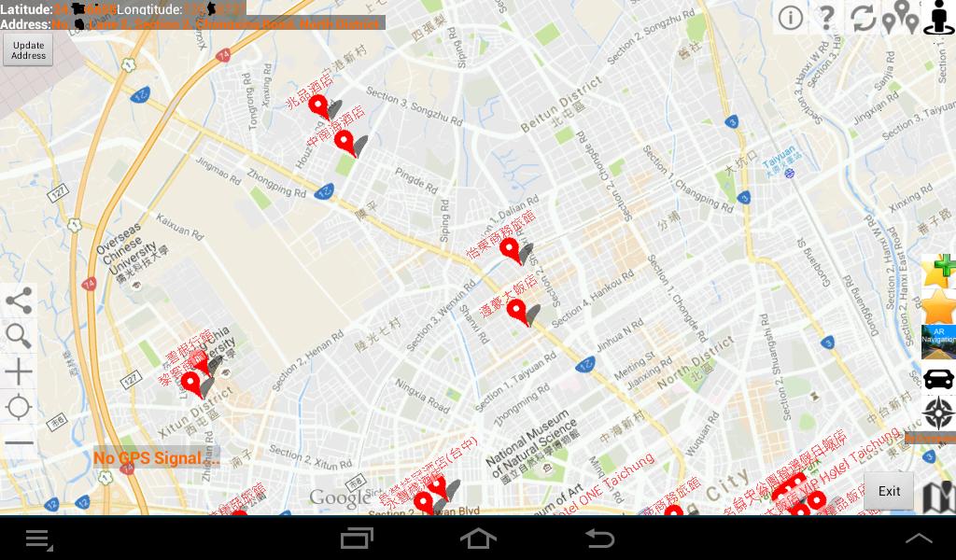Viewport: 956px width, 560px height.
Task: Tap the Google logo on map
Action: point(339,498)
